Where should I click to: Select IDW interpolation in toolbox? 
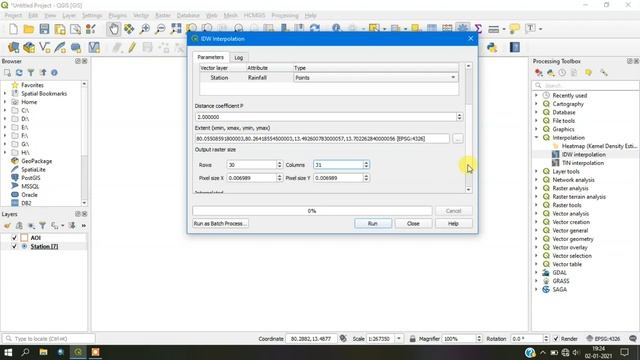tap(584, 155)
